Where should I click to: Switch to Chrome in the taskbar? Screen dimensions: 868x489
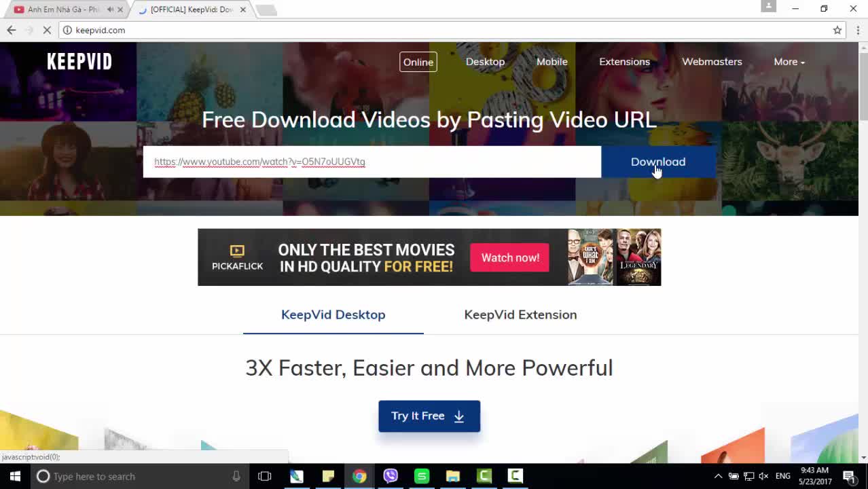359,476
